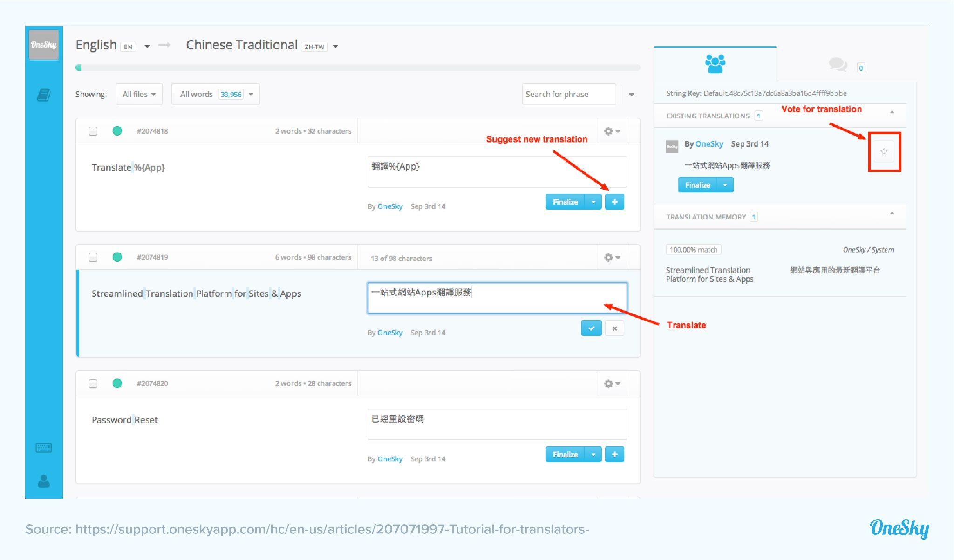Tick checkbox for string #2074819
This screenshot has width=954, height=560.
pos(93,257)
